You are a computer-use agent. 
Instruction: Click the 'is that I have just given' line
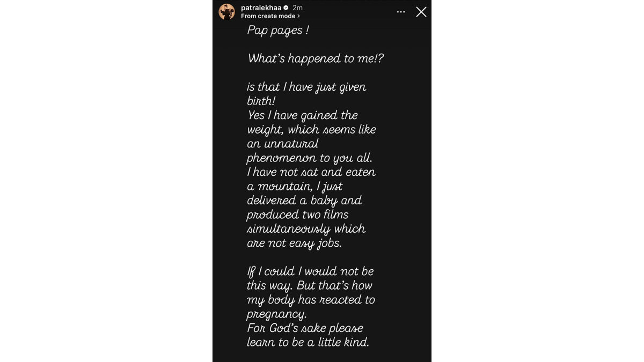tap(306, 87)
